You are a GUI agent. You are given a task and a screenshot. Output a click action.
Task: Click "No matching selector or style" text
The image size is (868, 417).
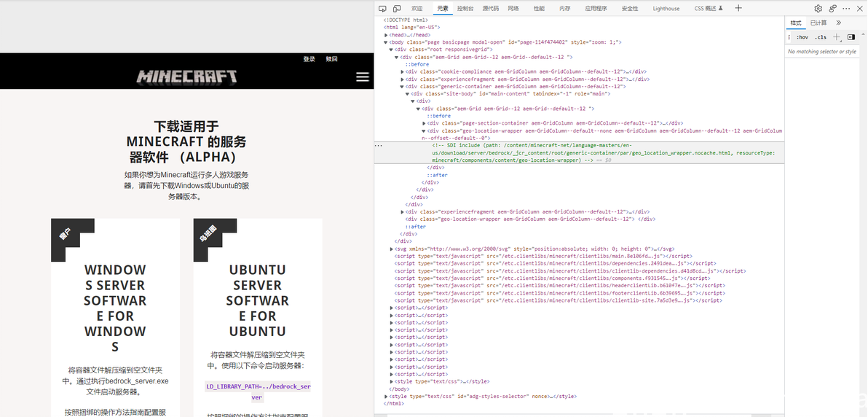(x=821, y=52)
